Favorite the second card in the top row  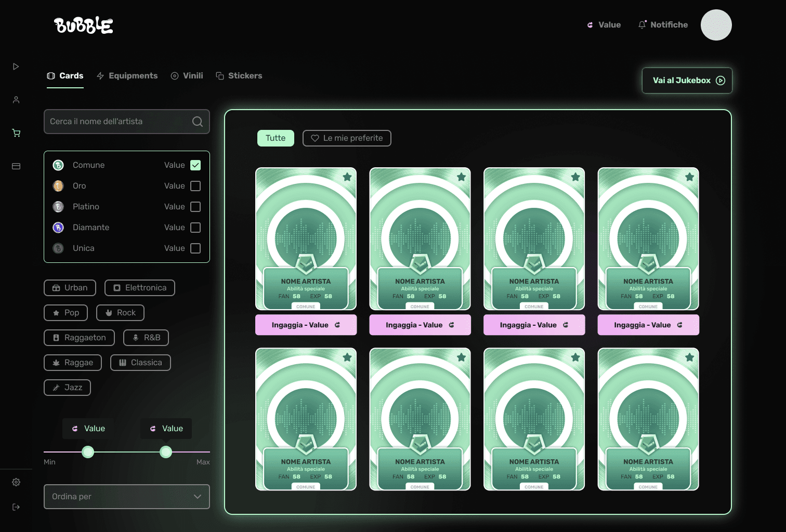point(461,177)
